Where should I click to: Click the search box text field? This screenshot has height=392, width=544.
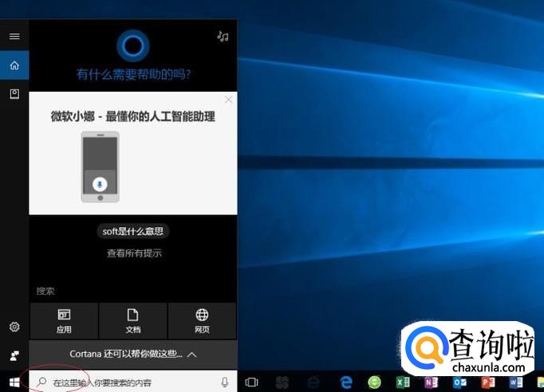click(133, 382)
